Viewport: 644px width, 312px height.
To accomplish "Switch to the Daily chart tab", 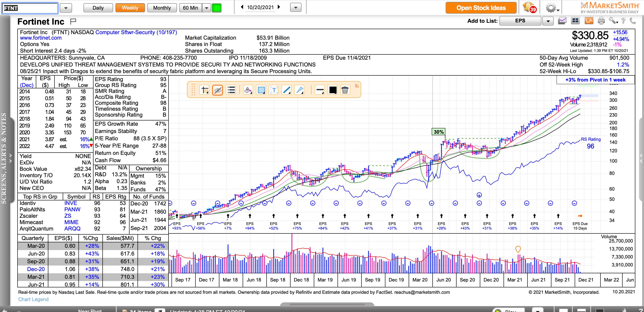I will click(x=98, y=8).
